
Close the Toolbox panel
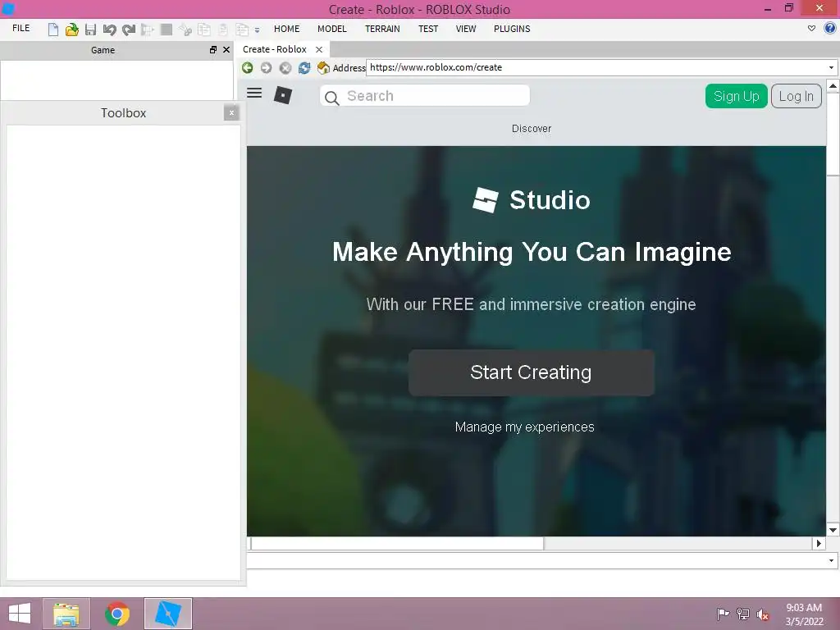[231, 112]
